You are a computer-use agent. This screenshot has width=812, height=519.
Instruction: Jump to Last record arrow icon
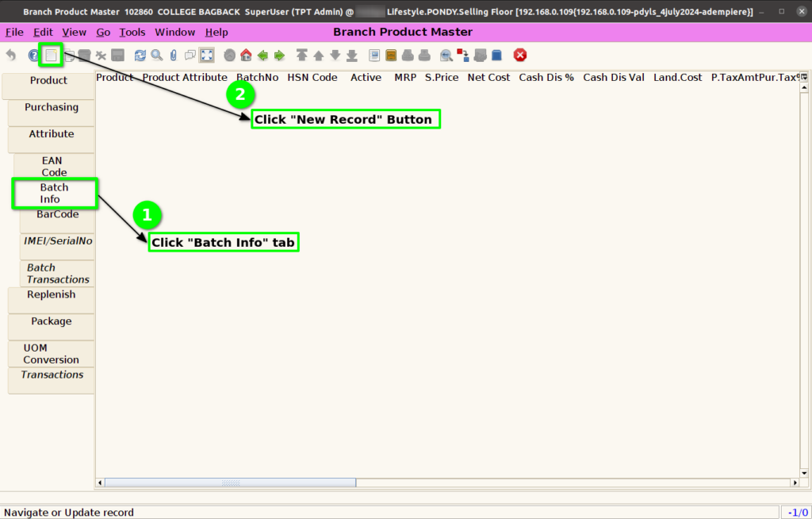tap(351, 55)
